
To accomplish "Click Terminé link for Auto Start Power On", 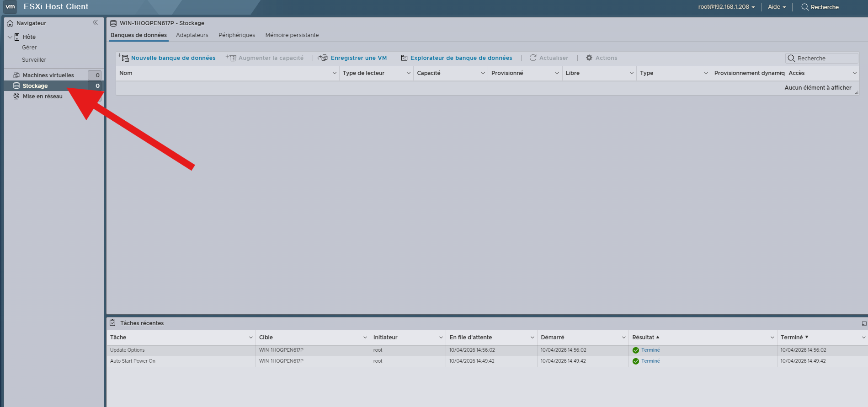I will 650,361.
